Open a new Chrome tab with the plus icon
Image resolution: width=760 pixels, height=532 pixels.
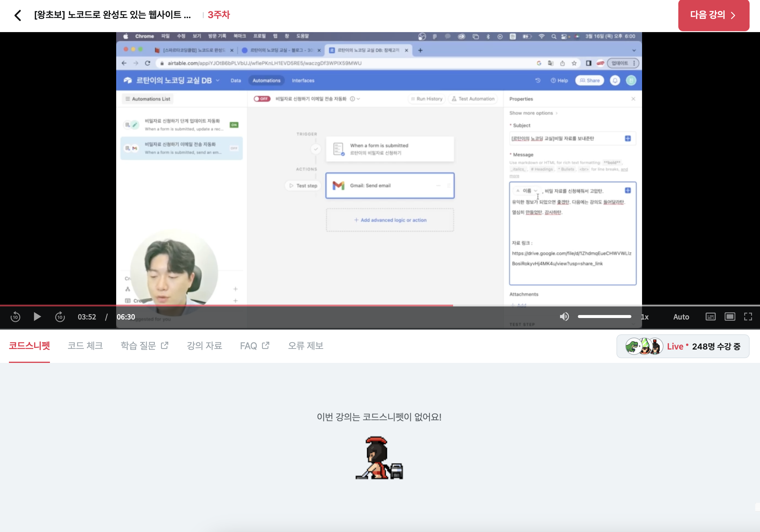(420, 50)
